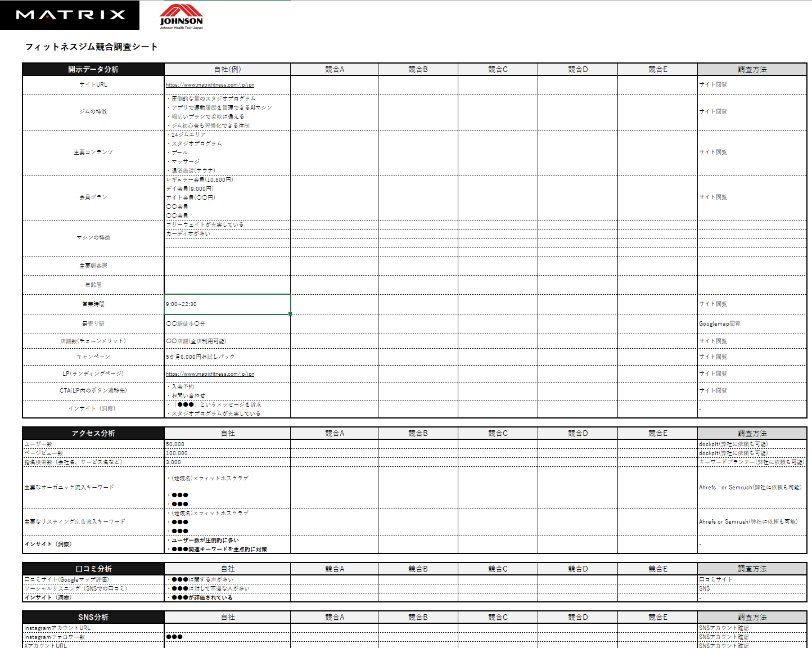Screen dimensions: 812x648
Task: Select the アクセス分析 section header
Action: (x=93, y=433)
